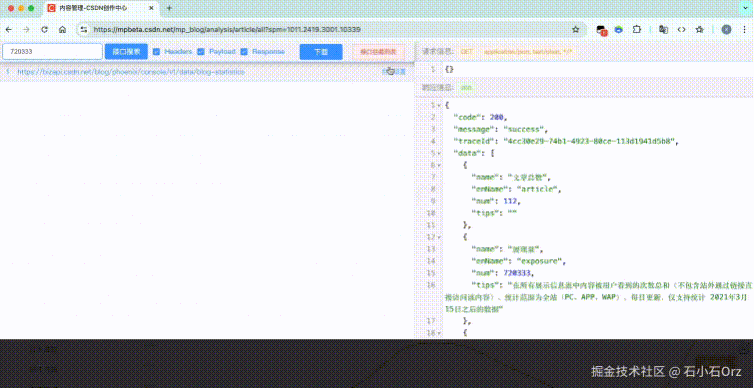Screen dimensions: 754x388
Task: Click the CSDN tab favicon
Action: pos(51,8)
